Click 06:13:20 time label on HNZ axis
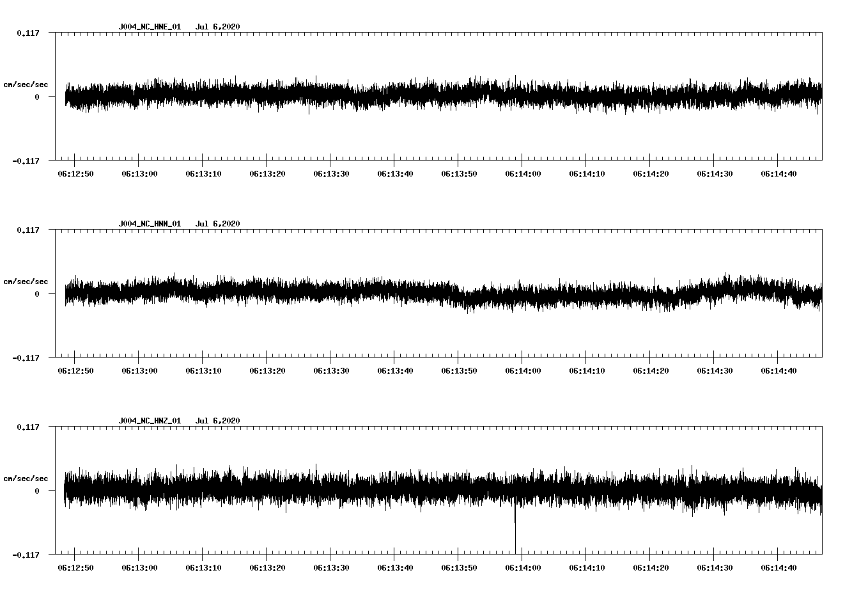Image resolution: width=868 pixels, height=591 pixels. pyautogui.click(x=268, y=568)
